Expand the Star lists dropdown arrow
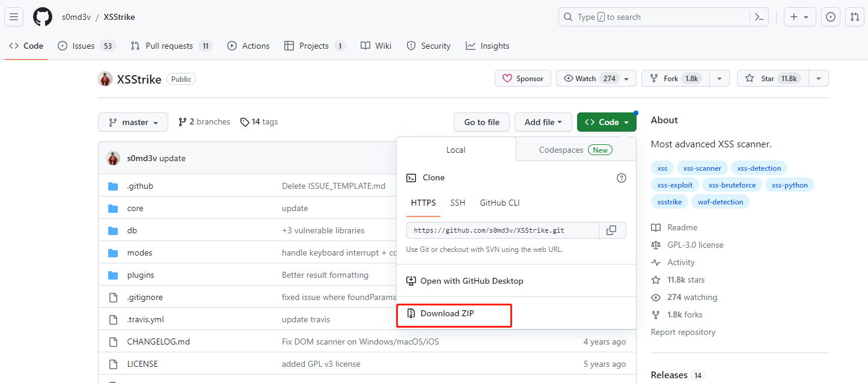The height and width of the screenshot is (383, 868). pyautogui.click(x=819, y=79)
